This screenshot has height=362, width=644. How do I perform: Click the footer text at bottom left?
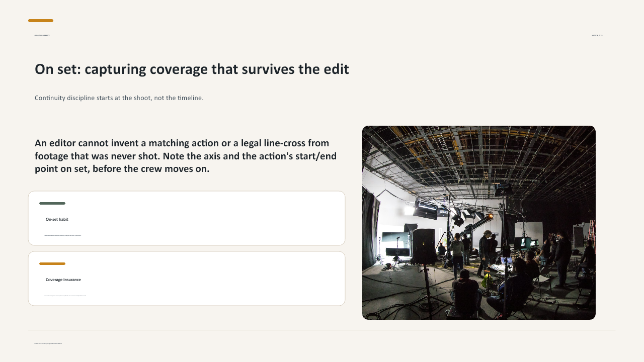click(x=48, y=343)
